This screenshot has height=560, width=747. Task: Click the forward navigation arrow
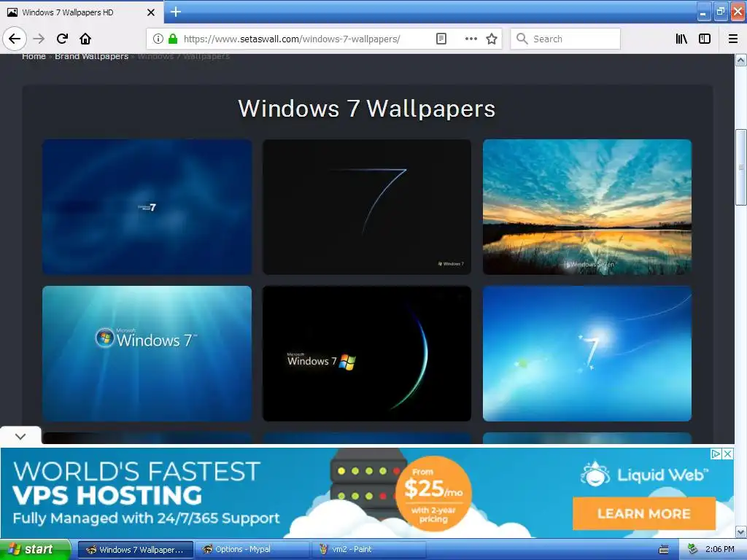point(39,39)
